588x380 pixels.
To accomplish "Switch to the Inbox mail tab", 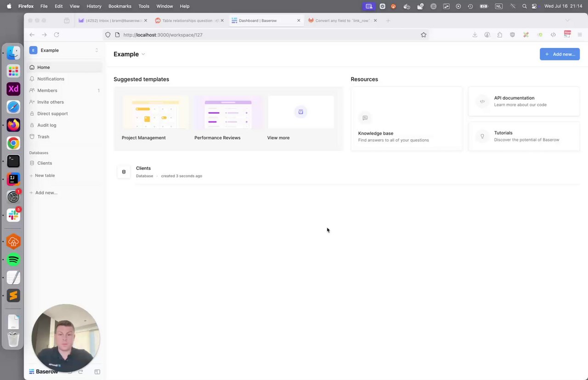I will click(x=113, y=20).
